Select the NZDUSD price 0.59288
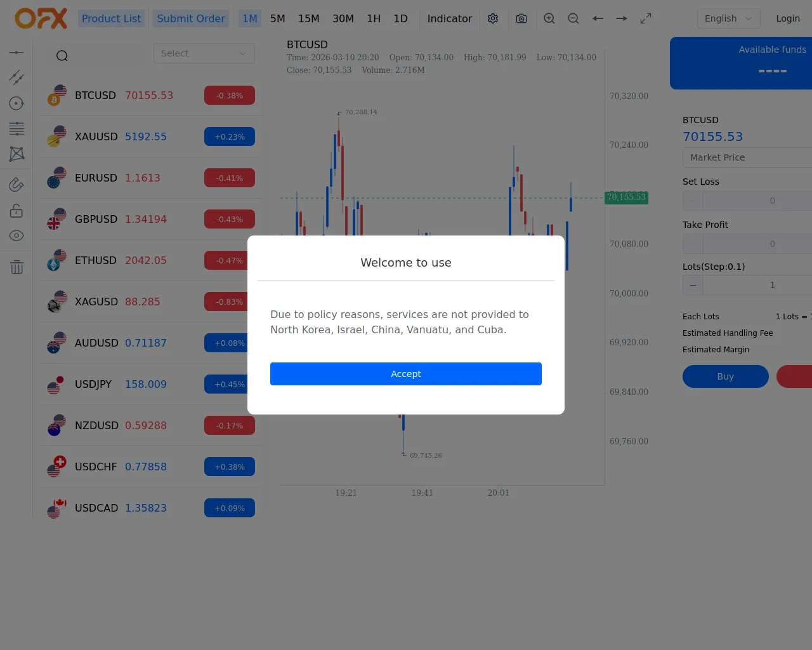Image resolution: width=812 pixels, height=650 pixels. tap(146, 425)
